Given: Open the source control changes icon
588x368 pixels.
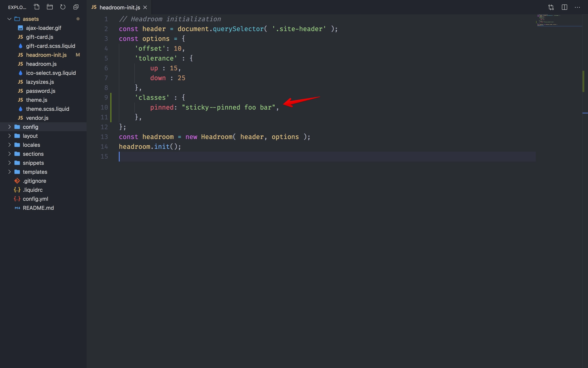Looking at the screenshot, I should [x=551, y=7].
